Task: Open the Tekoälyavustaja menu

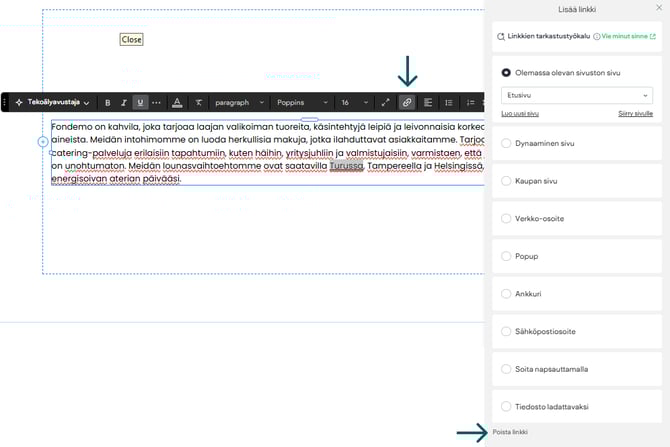Action: point(52,103)
